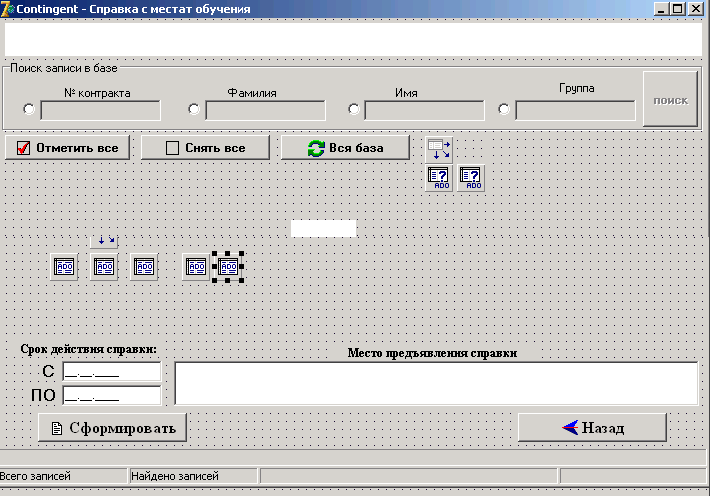Select the leftmost ADO table component in the row
The height and width of the screenshot is (496, 710).
coord(64,267)
